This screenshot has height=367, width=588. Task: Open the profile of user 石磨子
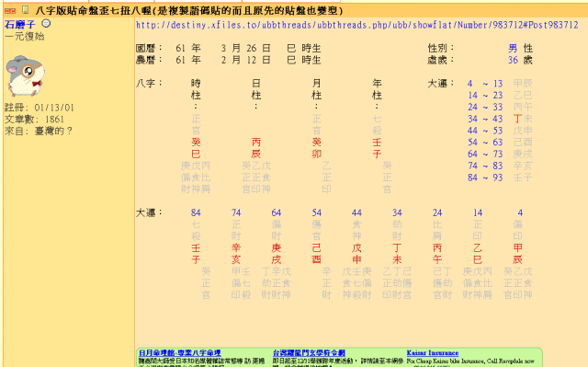[20, 25]
